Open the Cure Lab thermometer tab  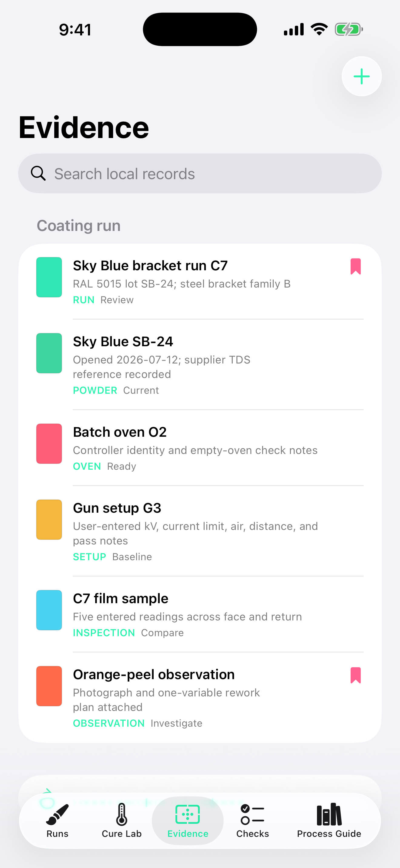click(x=122, y=814)
